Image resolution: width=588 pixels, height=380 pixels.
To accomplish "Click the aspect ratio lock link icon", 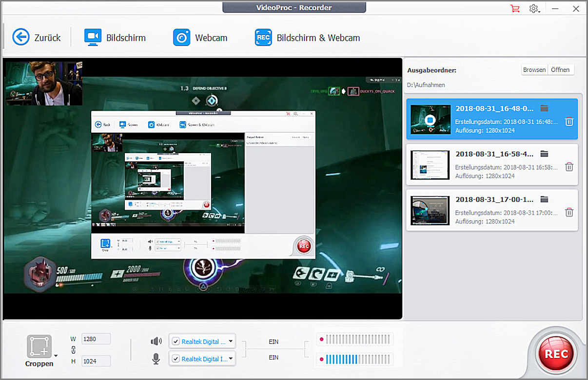I will pyautogui.click(x=73, y=350).
